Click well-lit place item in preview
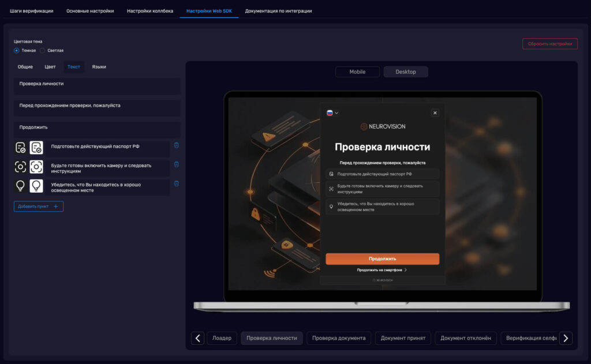Viewport: 591px width, 364px height. tap(382, 207)
